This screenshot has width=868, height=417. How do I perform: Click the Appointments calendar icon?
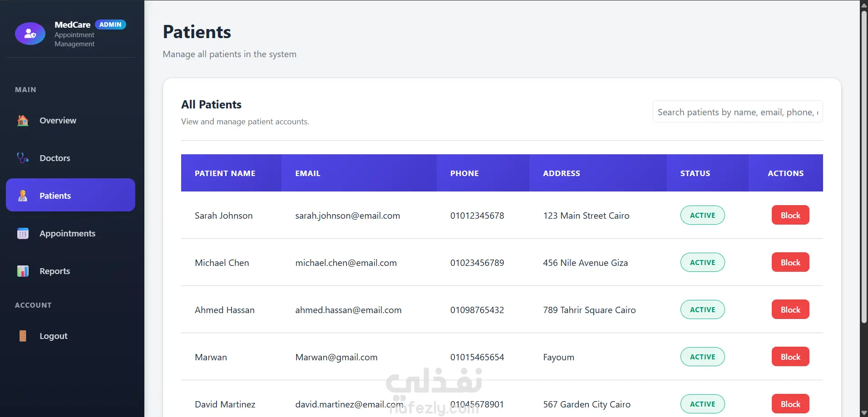(x=23, y=234)
